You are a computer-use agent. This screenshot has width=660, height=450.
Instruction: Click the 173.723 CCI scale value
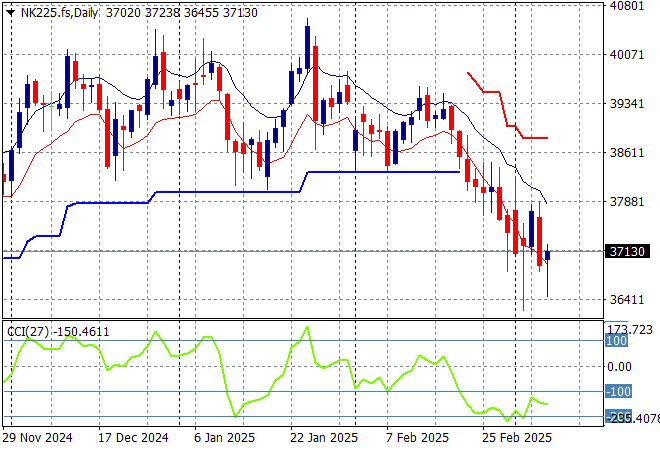point(629,330)
